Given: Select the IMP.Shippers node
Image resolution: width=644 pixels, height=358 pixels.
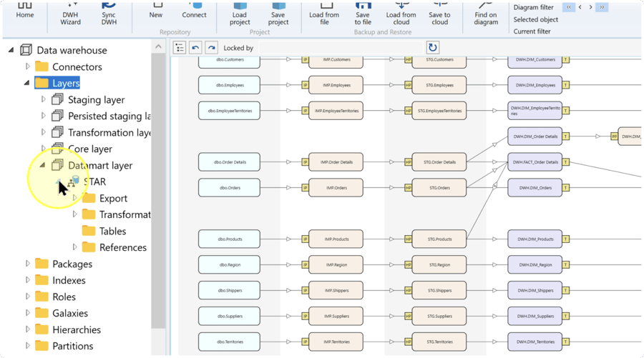Looking at the screenshot, I should 336,290.
